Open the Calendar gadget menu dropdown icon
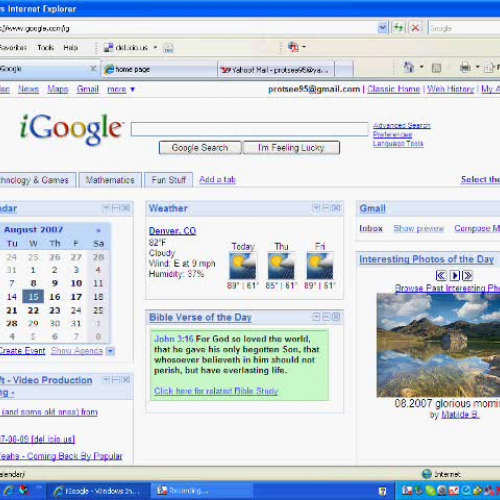This screenshot has width=500, height=500. (x=106, y=208)
